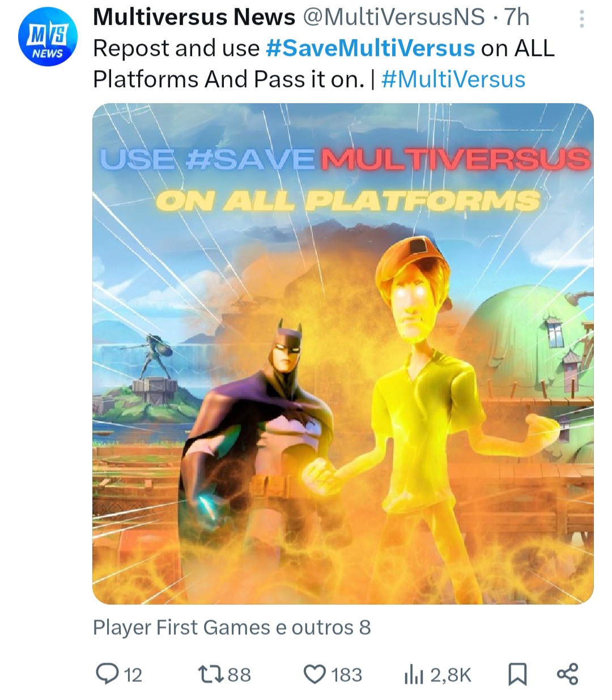Open the 7h timestamp of the post
The image size is (612, 700).
click(x=516, y=18)
